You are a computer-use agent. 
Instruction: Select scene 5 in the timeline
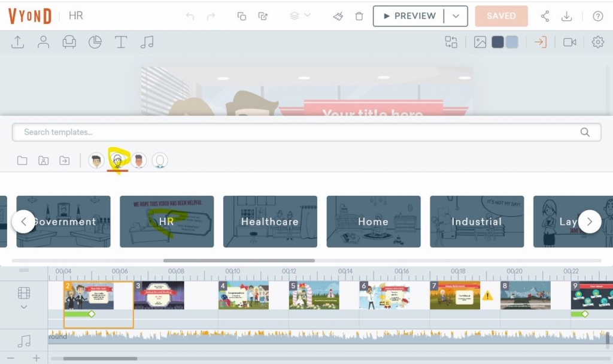point(314,296)
